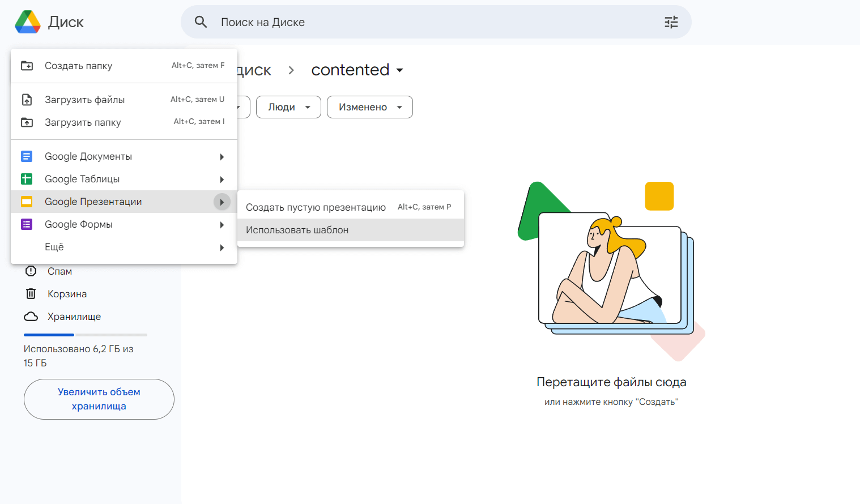The width and height of the screenshot is (860, 504).
Task: Expand the Ещё submenu arrow
Action: tap(222, 247)
